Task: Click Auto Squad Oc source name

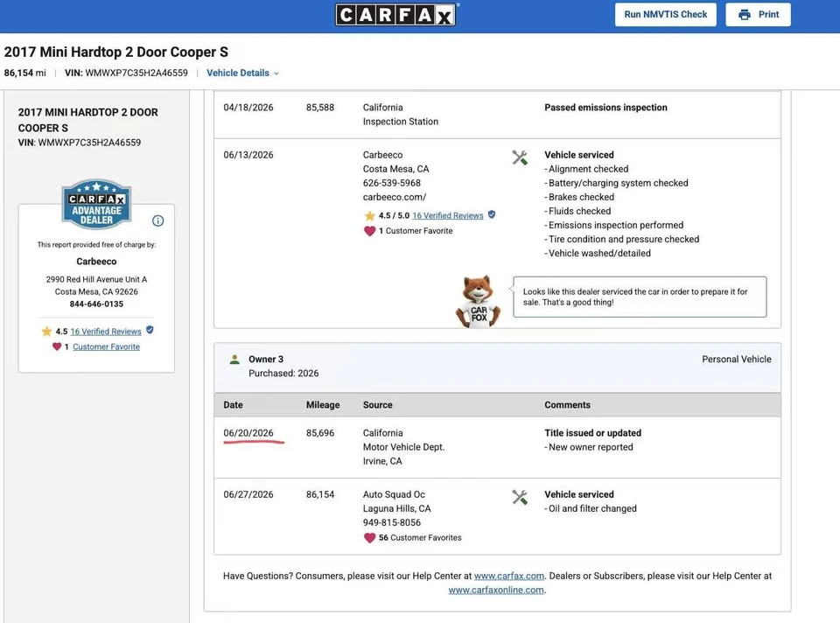Action: 394,494
